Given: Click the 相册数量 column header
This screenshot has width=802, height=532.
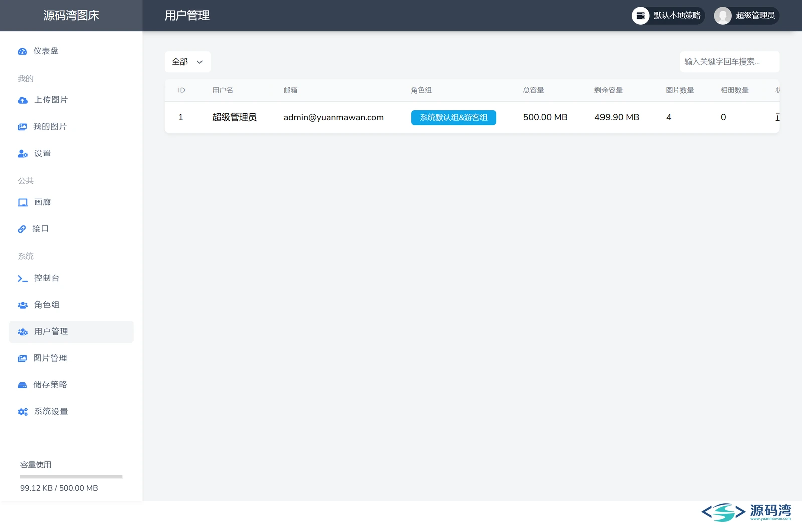Looking at the screenshot, I should (735, 90).
